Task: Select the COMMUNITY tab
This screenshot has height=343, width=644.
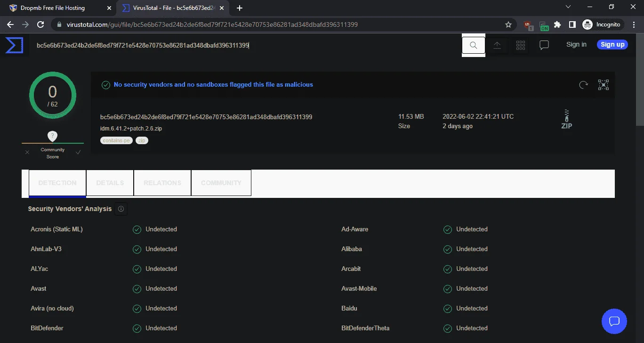Action: pos(221,183)
